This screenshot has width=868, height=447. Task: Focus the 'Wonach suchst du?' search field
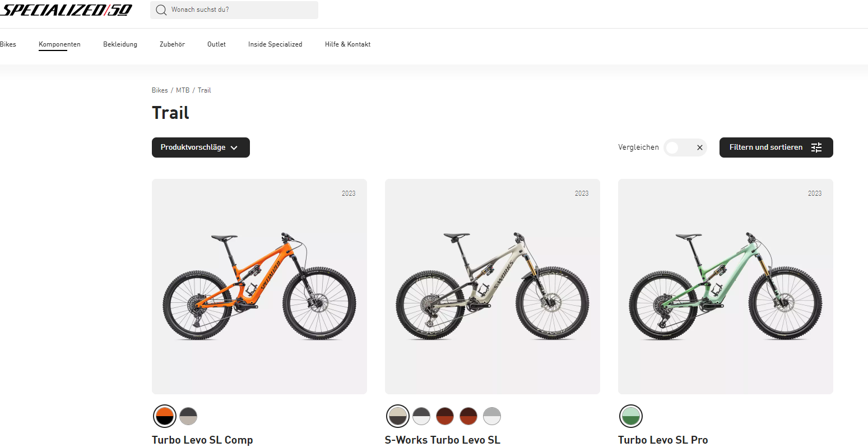pos(241,10)
